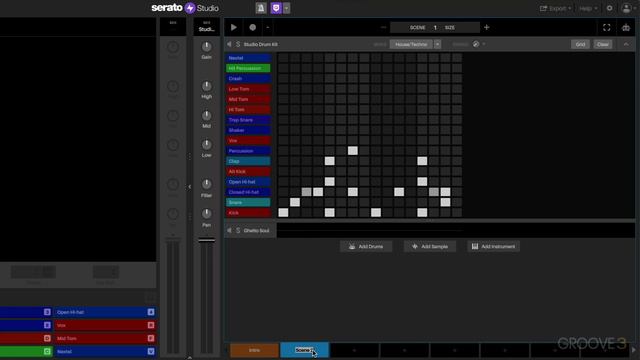The height and width of the screenshot is (360, 640).
Task: Open settings gear icon
Action: (x=609, y=8)
